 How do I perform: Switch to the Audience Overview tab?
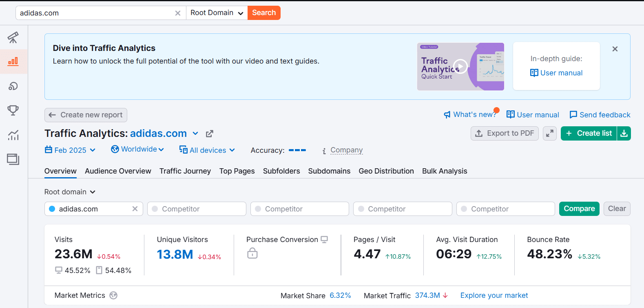coord(118,171)
